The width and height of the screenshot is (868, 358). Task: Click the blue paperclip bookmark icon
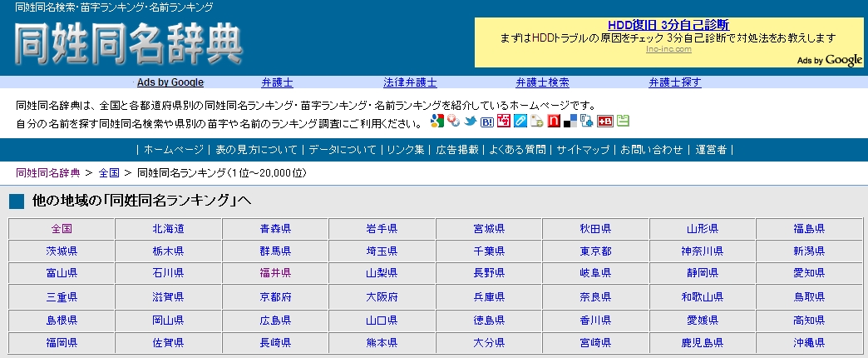pos(520,121)
